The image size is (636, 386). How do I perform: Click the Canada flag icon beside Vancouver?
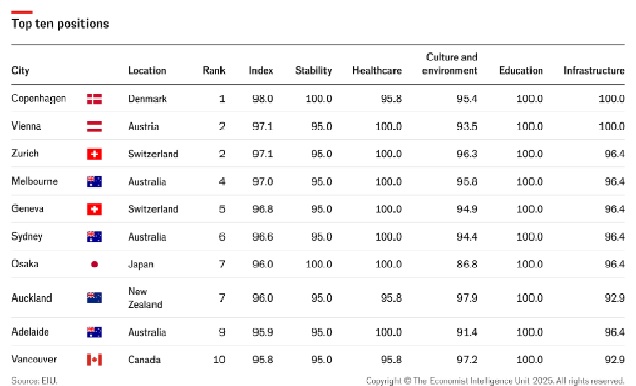[x=94, y=360]
